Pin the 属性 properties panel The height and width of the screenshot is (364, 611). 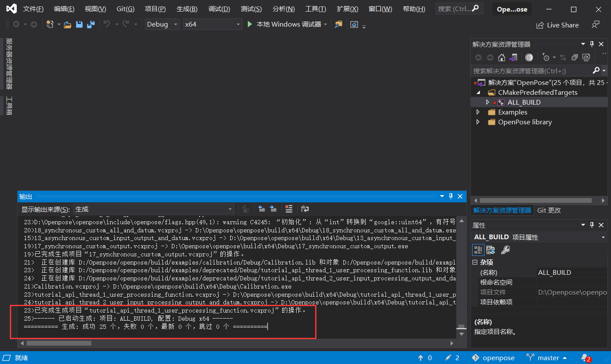pyautogui.click(x=592, y=225)
